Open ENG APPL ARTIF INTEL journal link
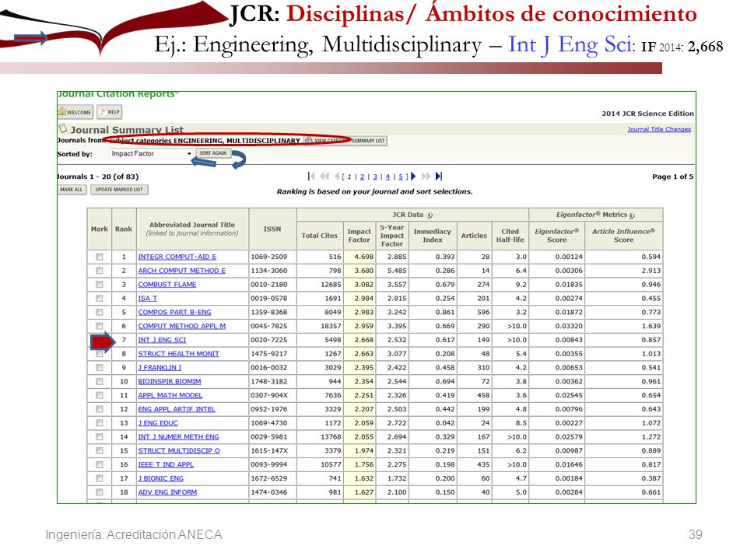Image resolution: width=747 pixels, height=560 pixels. click(177, 409)
